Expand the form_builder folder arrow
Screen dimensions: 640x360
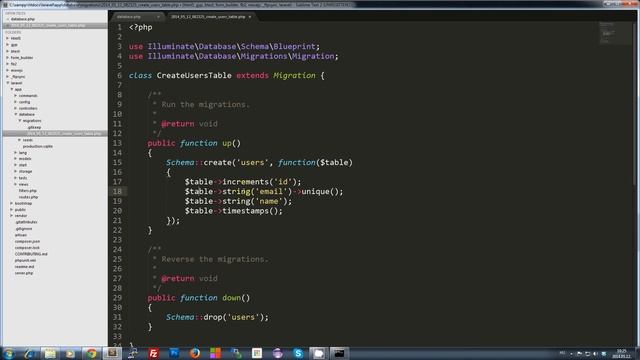pyautogui.click(x=8, y=58)
